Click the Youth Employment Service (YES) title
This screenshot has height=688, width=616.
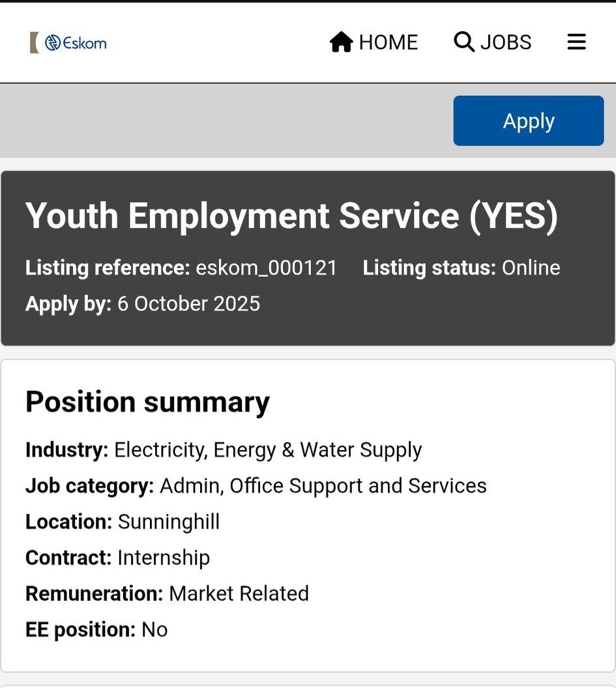291,215
